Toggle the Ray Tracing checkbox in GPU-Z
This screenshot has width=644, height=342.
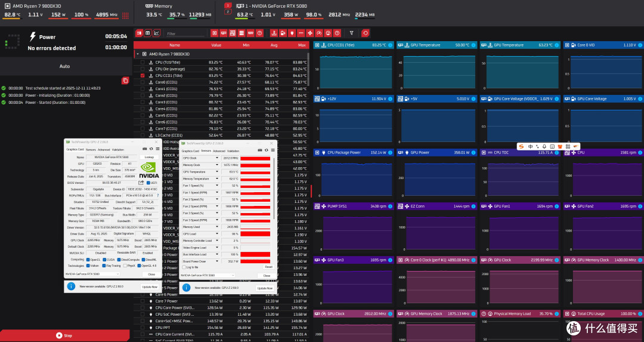click(104, 266)
